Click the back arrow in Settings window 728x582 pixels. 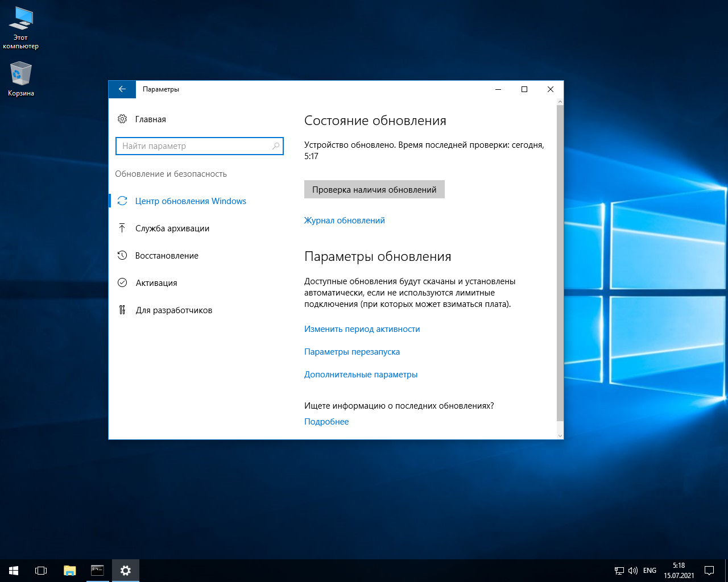tap(122, 89)
